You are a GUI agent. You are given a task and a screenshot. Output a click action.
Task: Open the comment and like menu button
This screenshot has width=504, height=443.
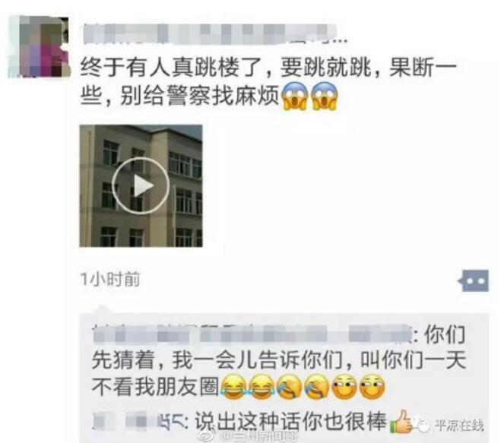[x=474, y=281]
